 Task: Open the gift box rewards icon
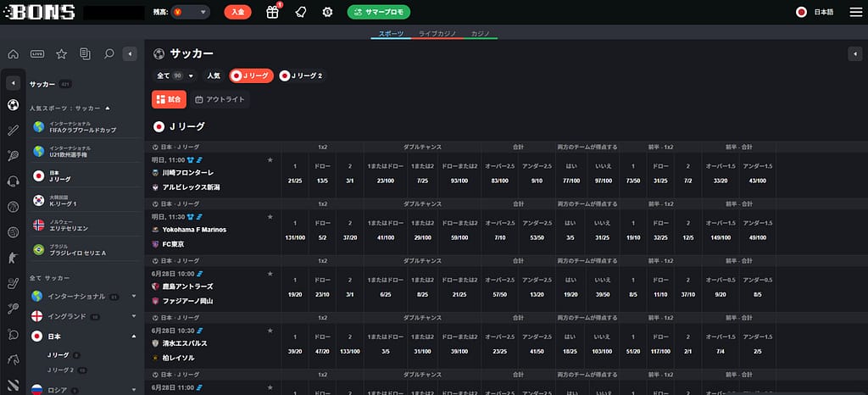pyautogui.click(x=272, y=12)
